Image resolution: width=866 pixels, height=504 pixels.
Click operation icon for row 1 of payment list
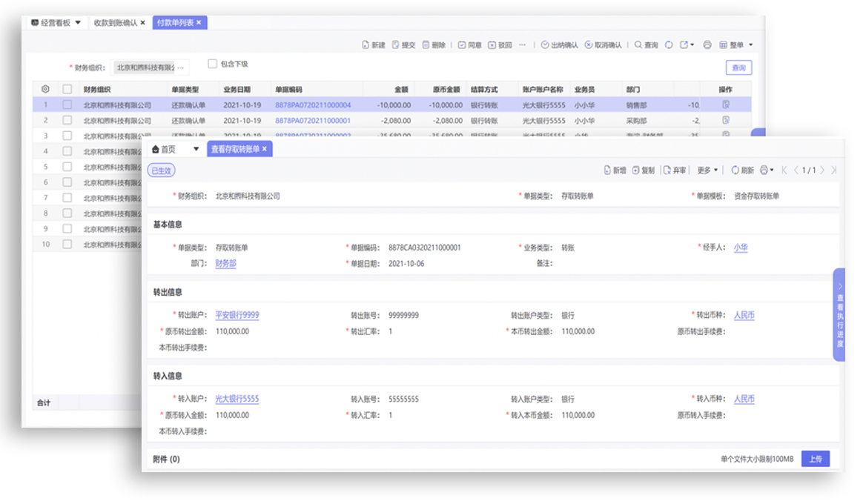tap(726, 105)
